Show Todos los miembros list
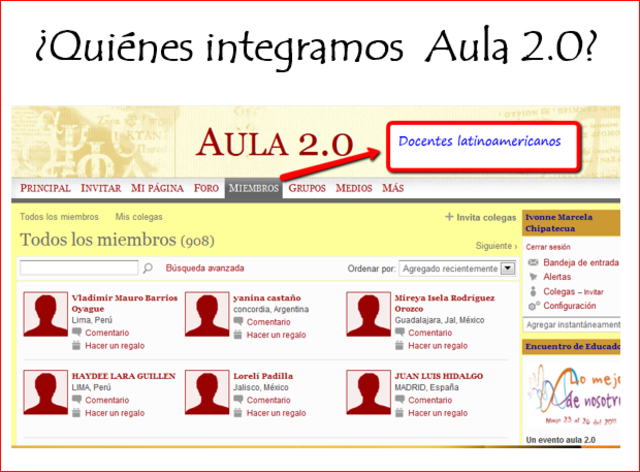This screenshot has width=640, height=472. point(59,217)
